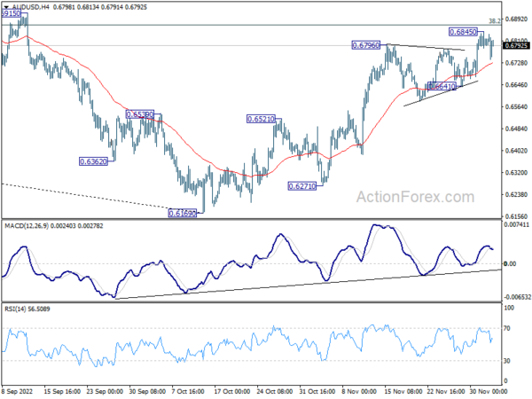The height and width of the screenshot is (399, 532).
Task: Open the AUDUSD,H4 chart dropdown triangle
Action: [x=6, y=7]
